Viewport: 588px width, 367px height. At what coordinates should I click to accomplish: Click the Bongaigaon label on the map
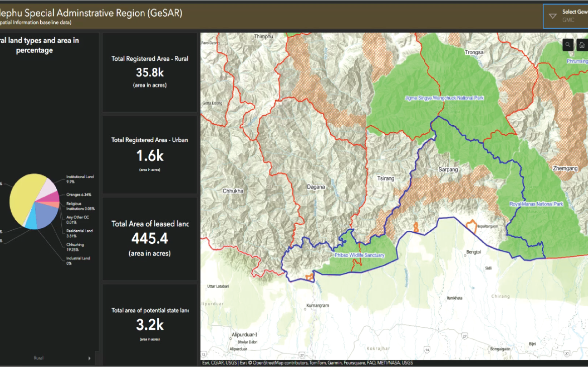pyautogui.click(x=500, y=349)
